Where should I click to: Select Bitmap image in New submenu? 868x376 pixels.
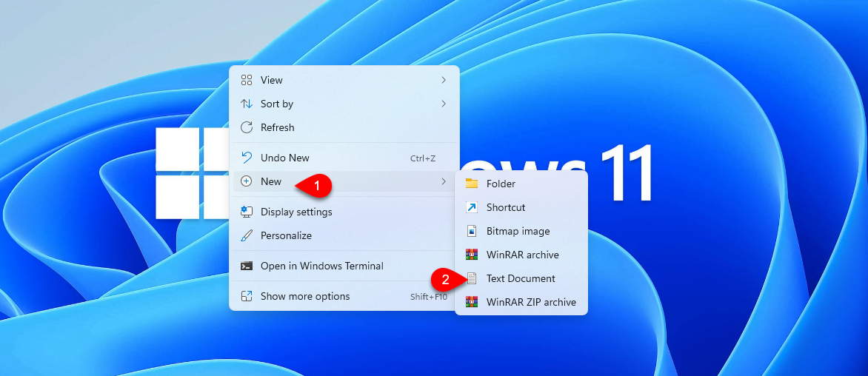tap(521, 231)
